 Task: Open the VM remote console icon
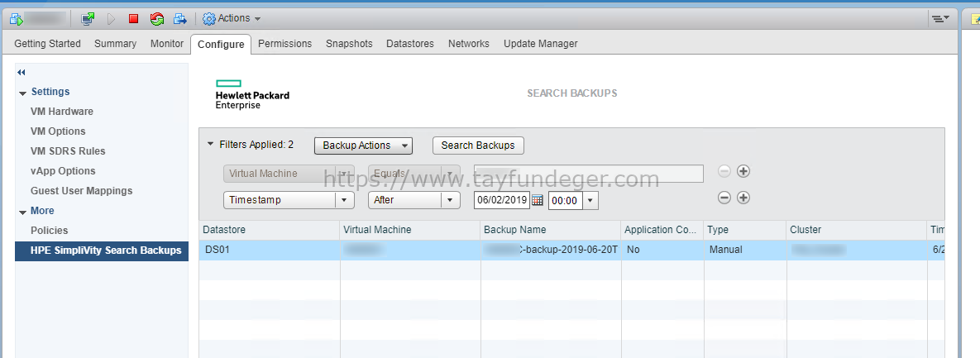tap(88, 19)
